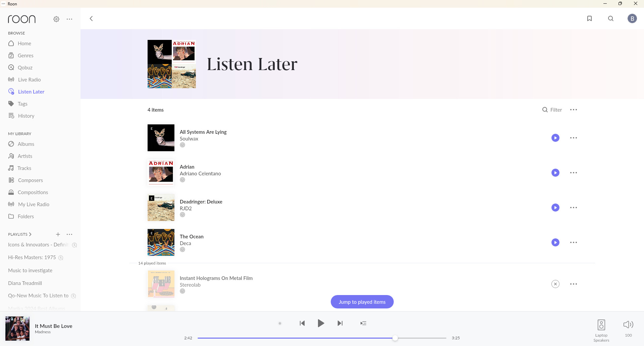The width and height of the screenshot is (644, 346).
Task: Open the play queue icon
Action: [363, 323]
